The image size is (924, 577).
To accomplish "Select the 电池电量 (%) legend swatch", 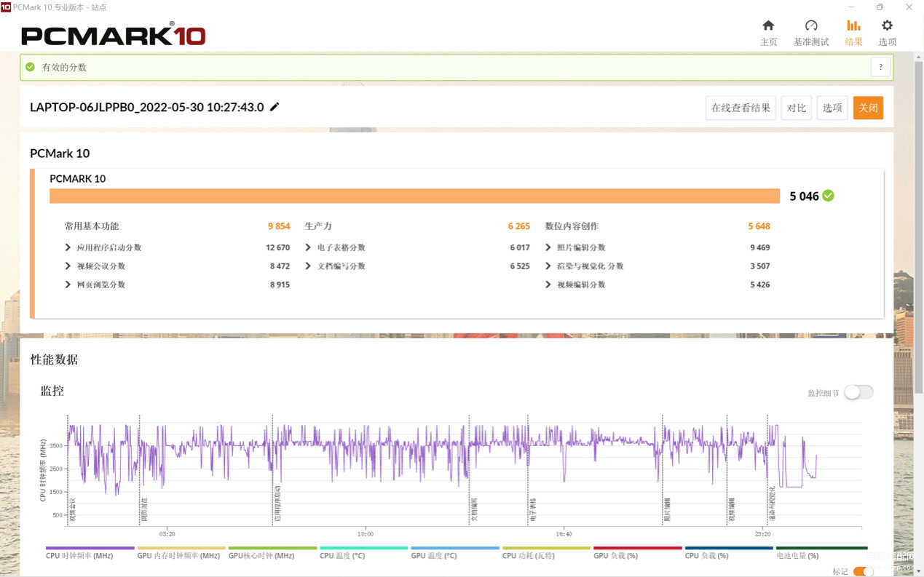I will [x=821, y=548].
